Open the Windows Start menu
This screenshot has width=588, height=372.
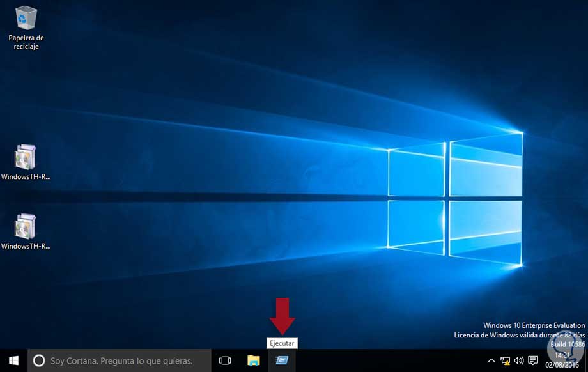13,360
